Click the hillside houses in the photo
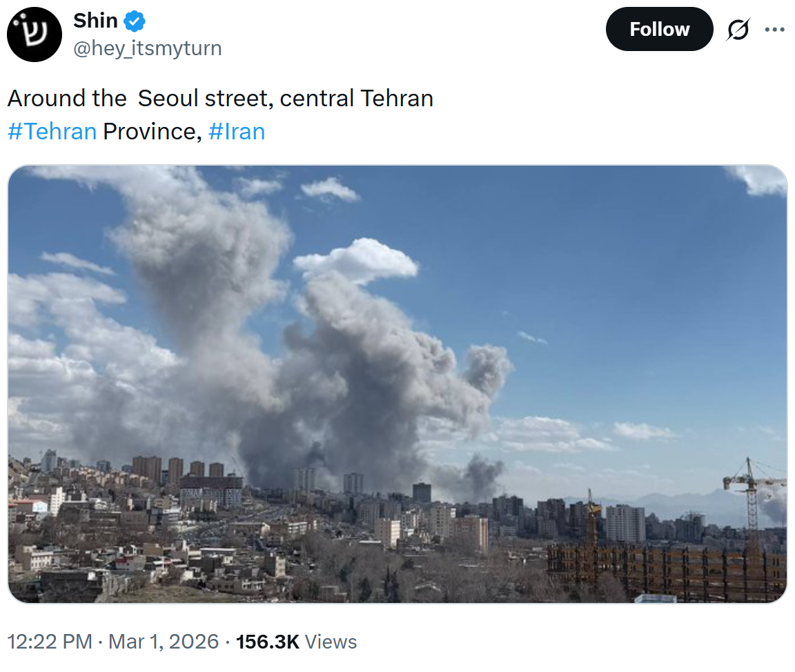The height and width of the screenshot is (672, 795). (104, 545)
